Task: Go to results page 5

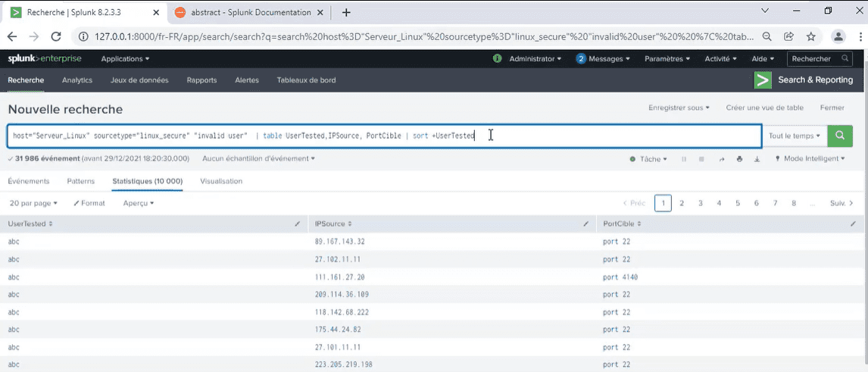Action: click(738, 203)
